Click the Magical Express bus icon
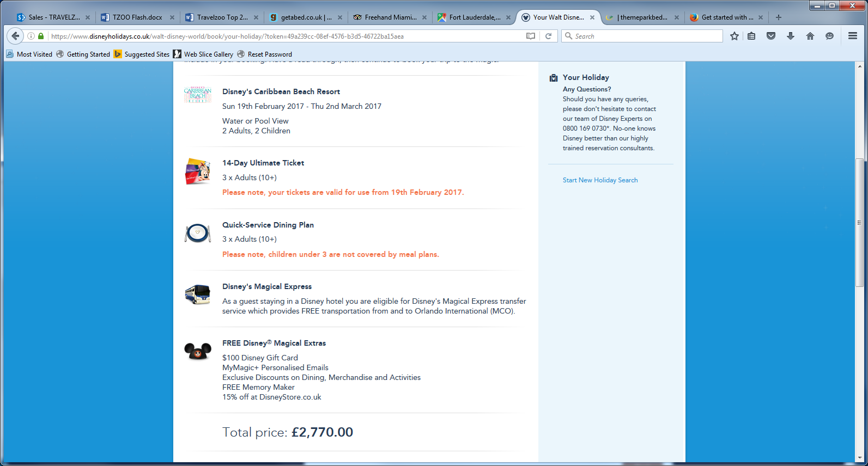This screenshot has width=868, height=466. tap(198, 295)
